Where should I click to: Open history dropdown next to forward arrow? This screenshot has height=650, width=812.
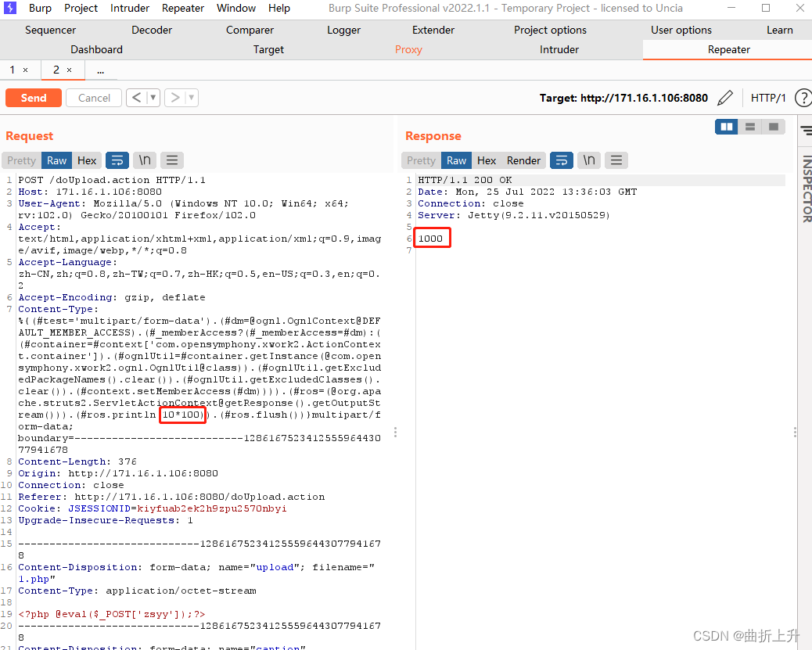192,98
